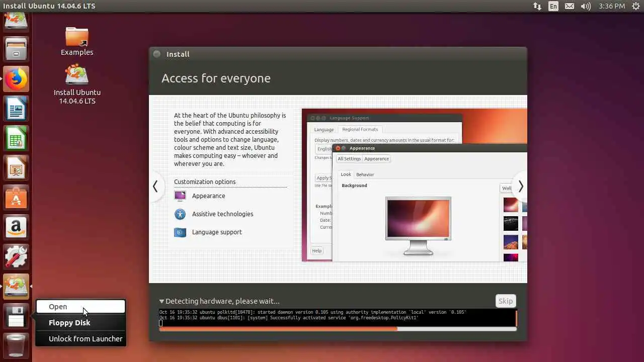Screen dimensions: 644x362
Task: Open network indicator in top panel
Action: point(537,6)
